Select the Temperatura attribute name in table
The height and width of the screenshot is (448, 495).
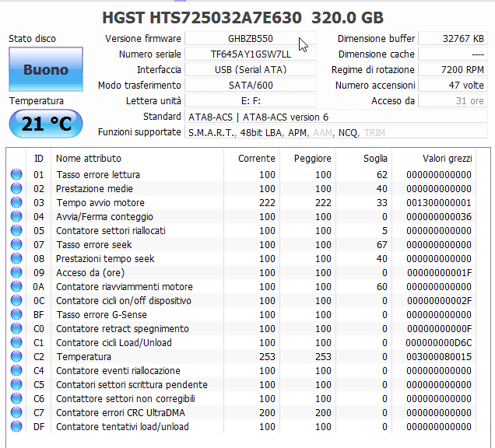tap(83, 356)
